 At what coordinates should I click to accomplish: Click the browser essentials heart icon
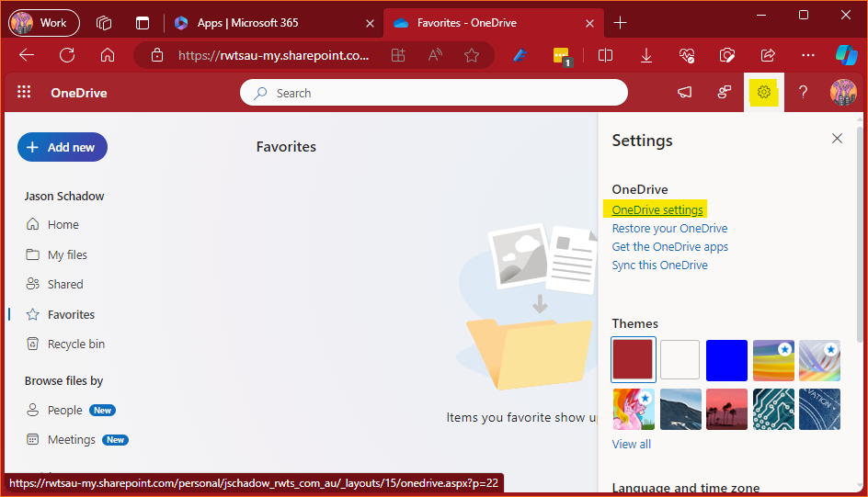point(687,55)
